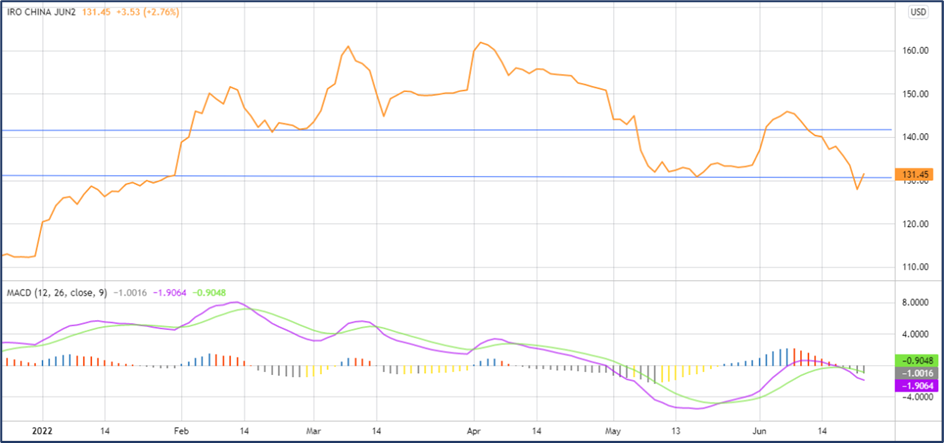Click the Apr label on time axis
This screenshot has height=443, width=944.
pyautogui.click(x=475, y=431)
